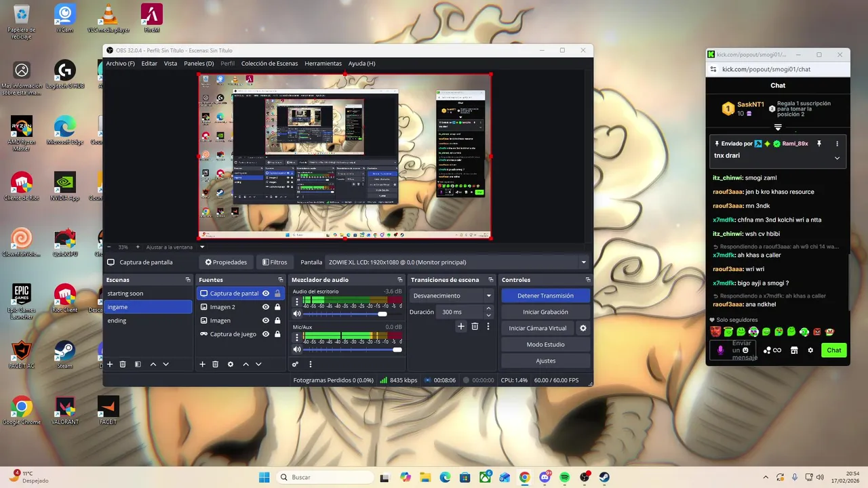The image size is (868, 488).
Task: Decrease Duración with the down stepper arrow
Action: click(488, 315)
